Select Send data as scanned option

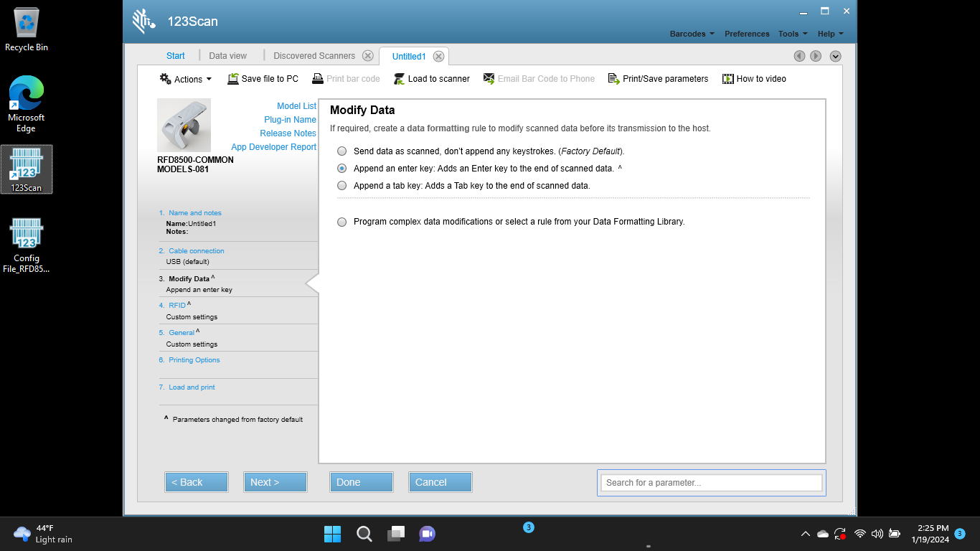click(341, 151)
